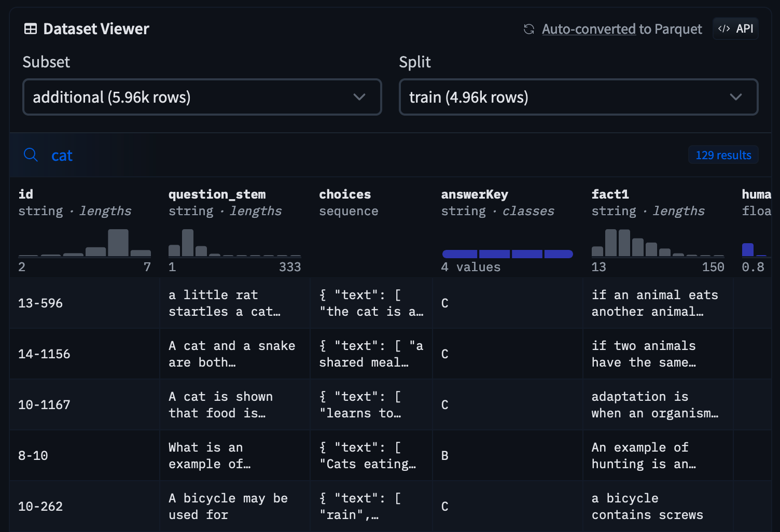Click the Subset dropdown chevron arrow
Image resolution: width=780 pixels, height=532 pixels.
tap(359, 97)
